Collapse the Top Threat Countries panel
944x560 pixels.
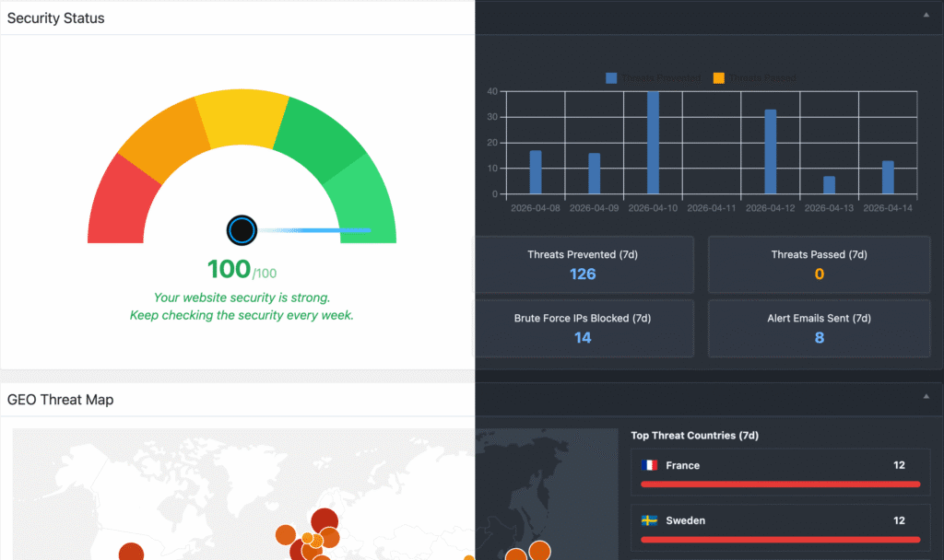click(x=926, y=396)
